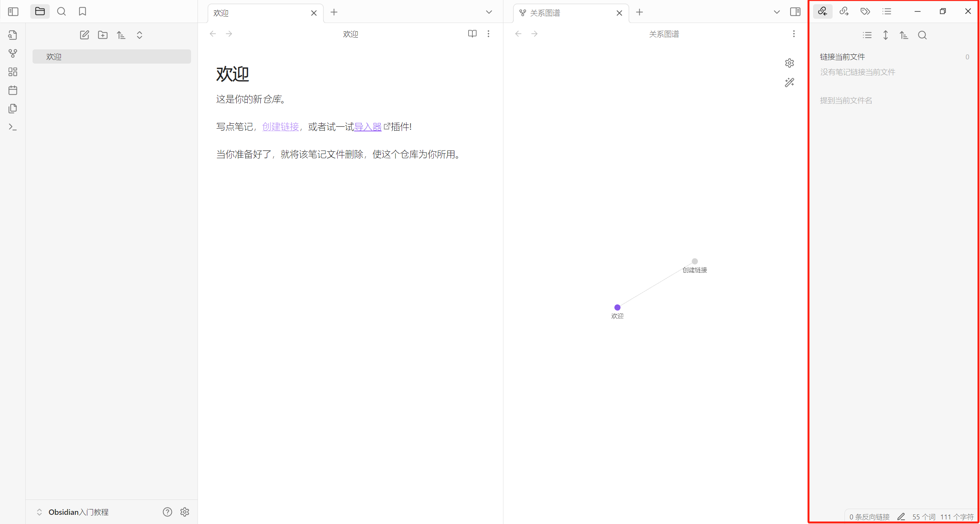
Task: Follow the 创建链接 link in the note
Action: 280,127
